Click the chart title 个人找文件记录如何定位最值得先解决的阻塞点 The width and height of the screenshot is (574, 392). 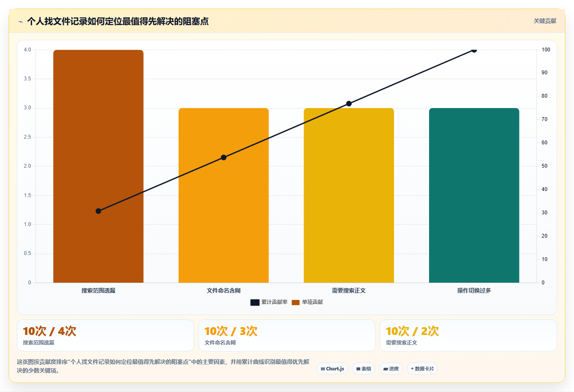click(118, 21)
